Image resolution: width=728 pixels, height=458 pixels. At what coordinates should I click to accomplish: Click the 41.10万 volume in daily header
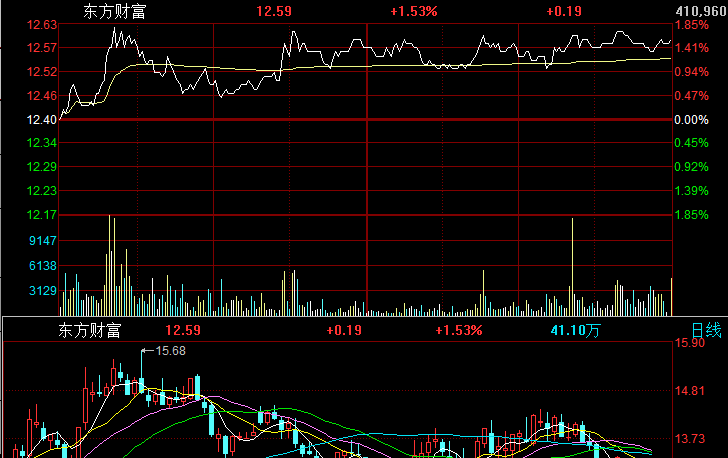(575, 331)
